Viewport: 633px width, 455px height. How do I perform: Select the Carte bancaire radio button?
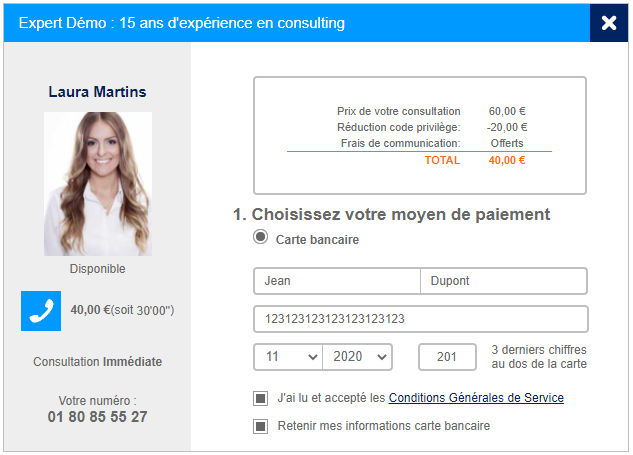pyautogui.click(x=261, y=238)
